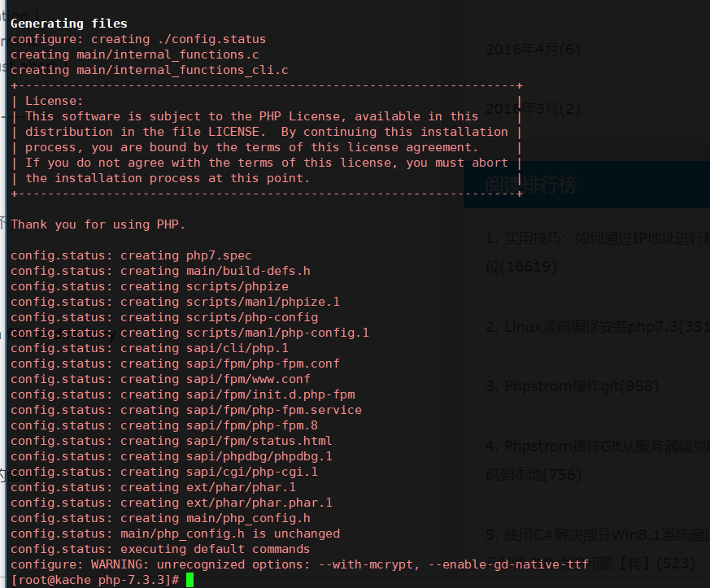
Task: Click the 'creating sapi/cgi/php-cgi.1' line
Action: [x=164, y=472]
